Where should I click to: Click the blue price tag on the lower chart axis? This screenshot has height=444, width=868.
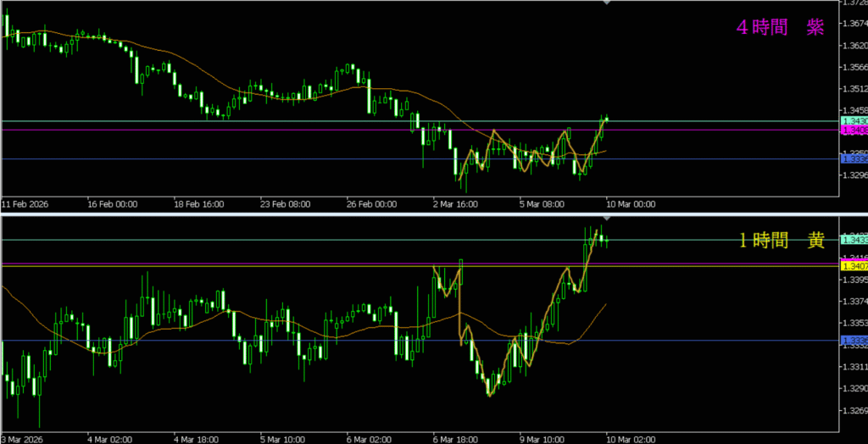[x=853, y=341]
